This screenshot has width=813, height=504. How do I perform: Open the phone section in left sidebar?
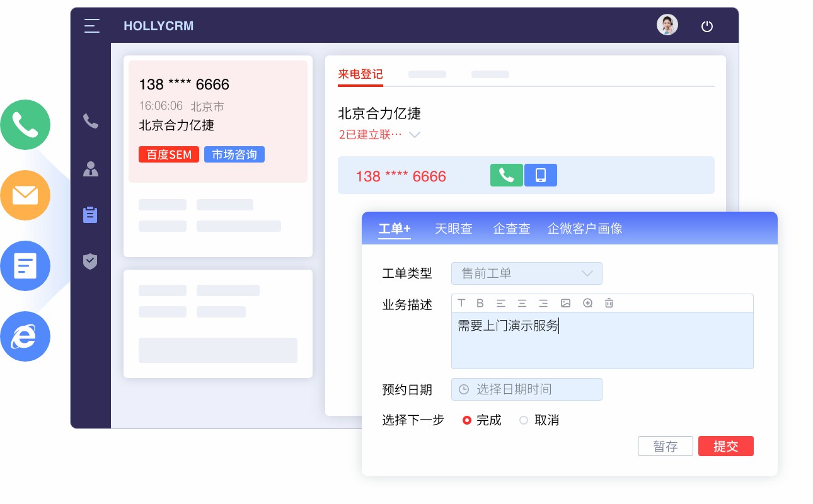91,121
